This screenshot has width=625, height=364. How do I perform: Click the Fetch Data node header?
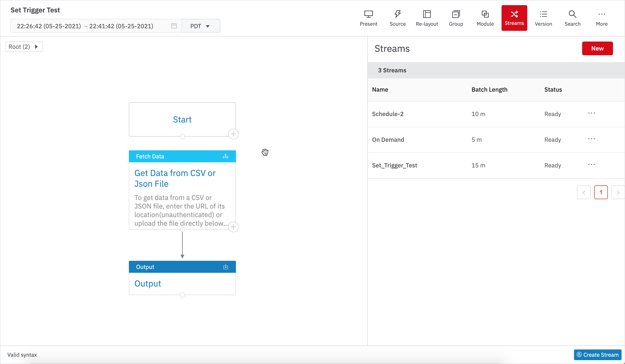tap(182, 156)
